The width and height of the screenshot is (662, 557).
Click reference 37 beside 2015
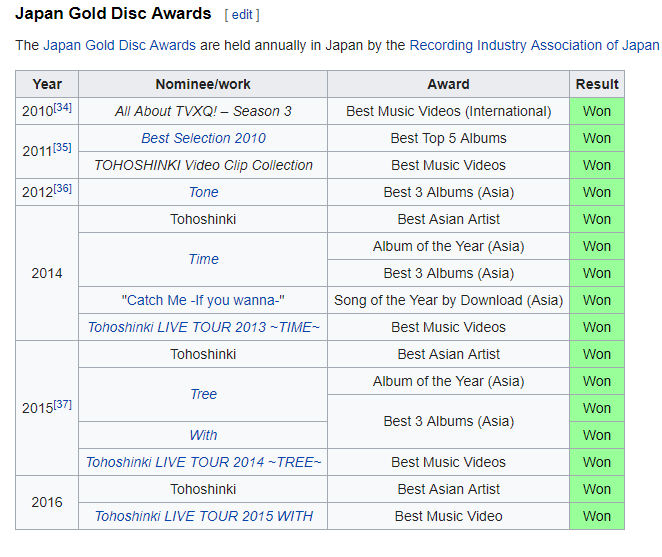point(62,404)
